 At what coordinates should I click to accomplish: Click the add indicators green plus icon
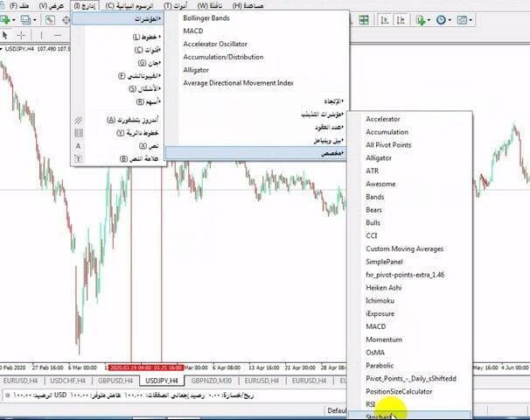tap(421, 20)
